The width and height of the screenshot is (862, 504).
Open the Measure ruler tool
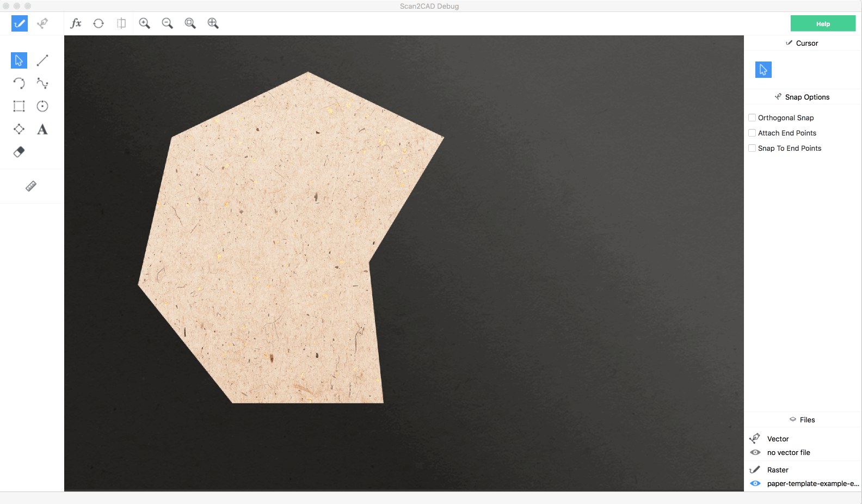31,187
